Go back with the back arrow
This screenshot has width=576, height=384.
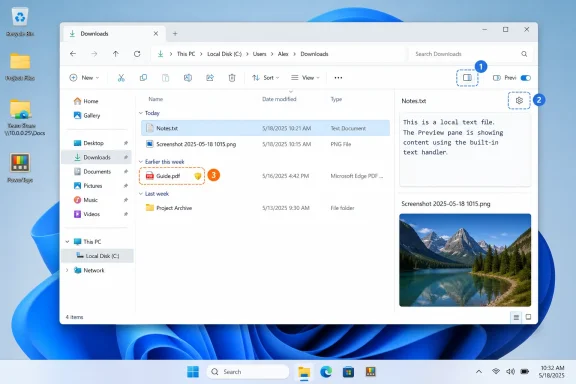coord(73,54)
